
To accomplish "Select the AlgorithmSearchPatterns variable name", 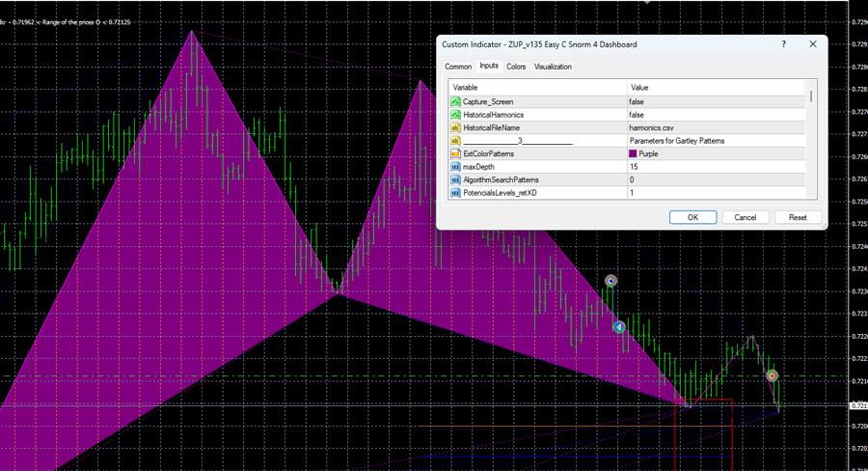I will (501, 180).
